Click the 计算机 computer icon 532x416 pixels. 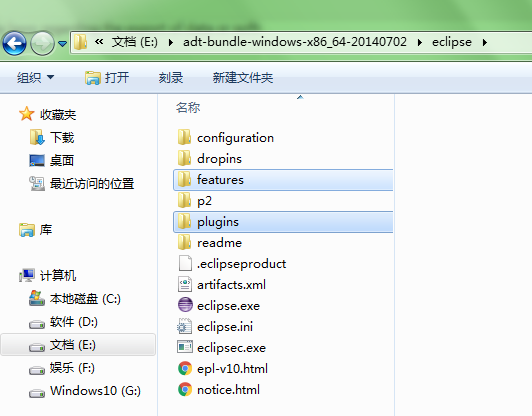pos(27,275)
